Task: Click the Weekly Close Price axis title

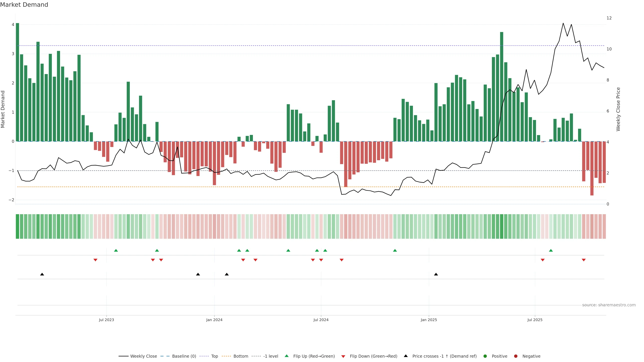Action: pyautogui.click(x=618, y=109)
